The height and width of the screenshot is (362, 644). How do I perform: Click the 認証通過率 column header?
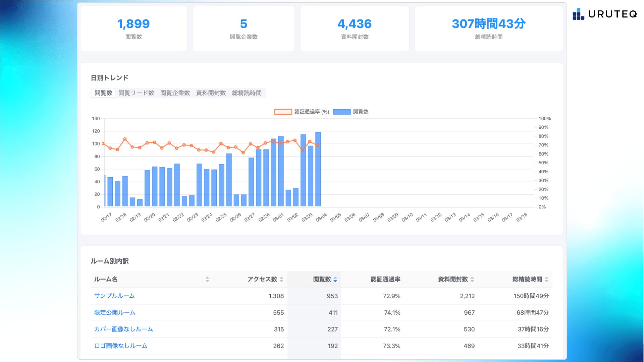coord(385,280)
